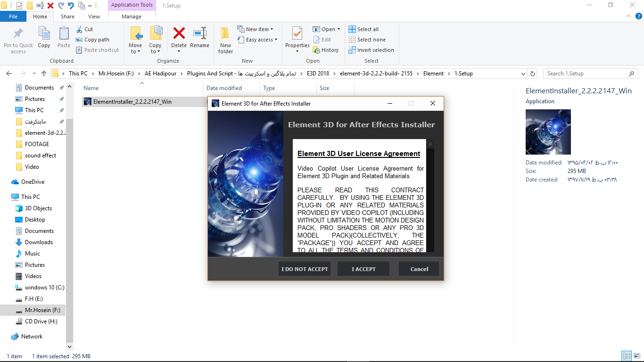Open the New item dropdown
Image resolution: width=644 pixels, height=362 pixels.
[x=255, y=29]
